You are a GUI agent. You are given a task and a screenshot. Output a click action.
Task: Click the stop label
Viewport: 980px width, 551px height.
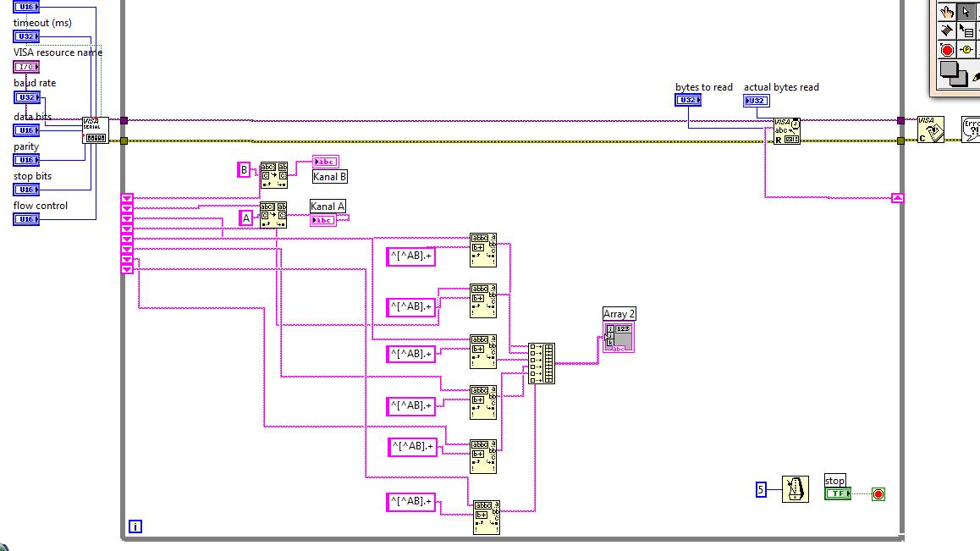835,480
